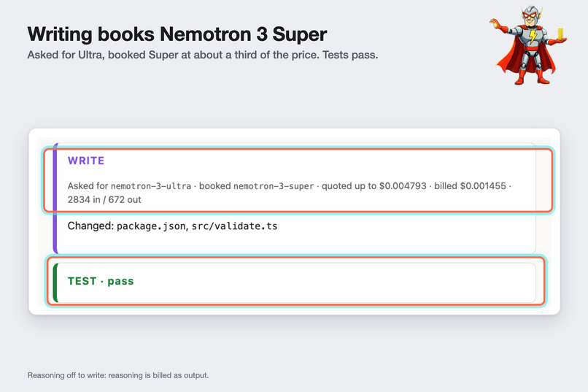Click the purple bar beside WRITE card
Viewport: 588px width, 392px height.
(x=55, y=198)
